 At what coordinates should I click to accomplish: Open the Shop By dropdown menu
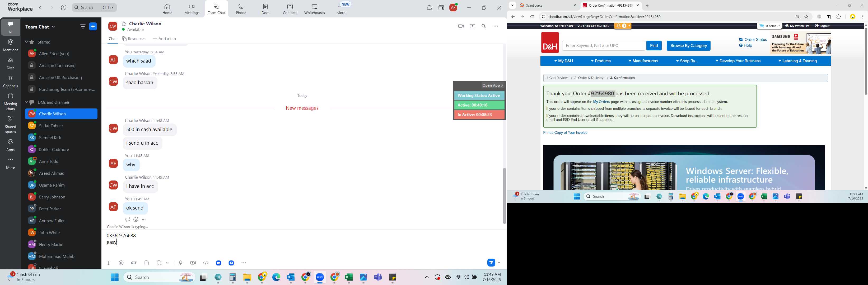[687, 61]
